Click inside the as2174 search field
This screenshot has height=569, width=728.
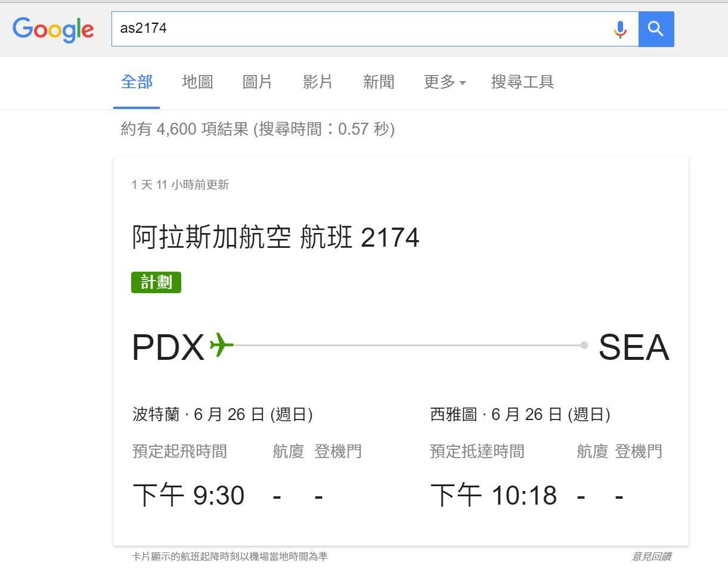click(x=358, y=29)
